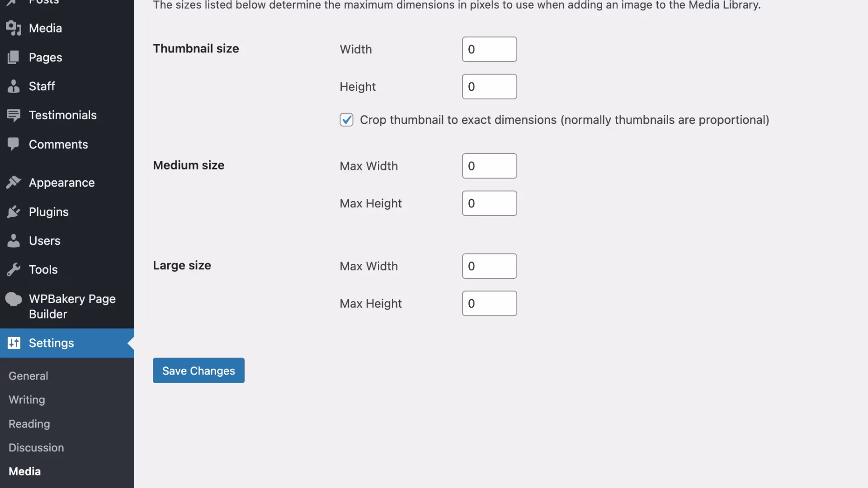
Task: Click the Appearance paintbrush icon
Action: coord(14,183)
